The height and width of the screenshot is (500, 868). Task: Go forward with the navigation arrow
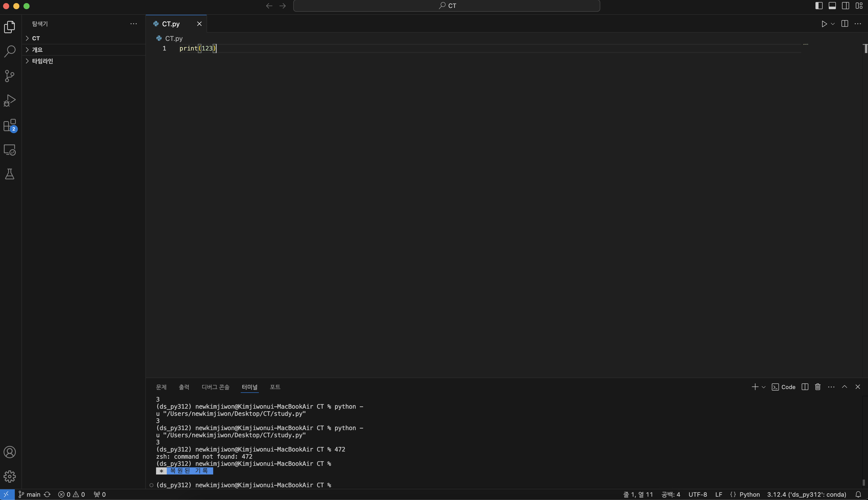coord(283,6)
